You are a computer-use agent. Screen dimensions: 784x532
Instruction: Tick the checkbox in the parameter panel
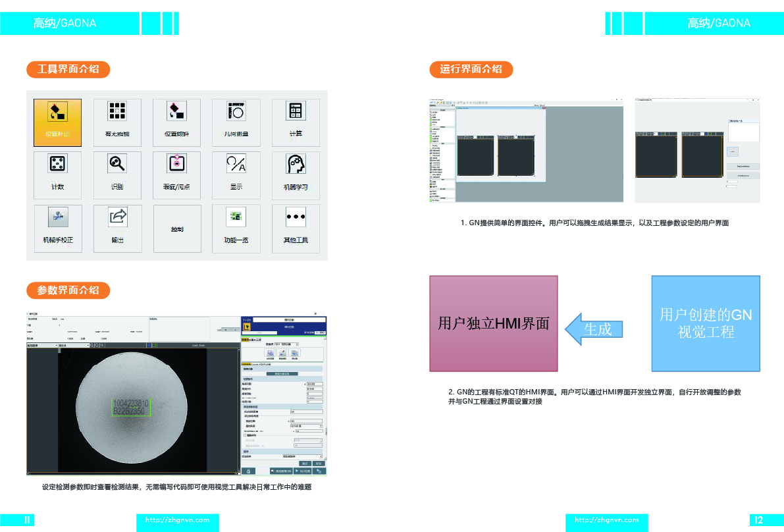tap(245, 435)
